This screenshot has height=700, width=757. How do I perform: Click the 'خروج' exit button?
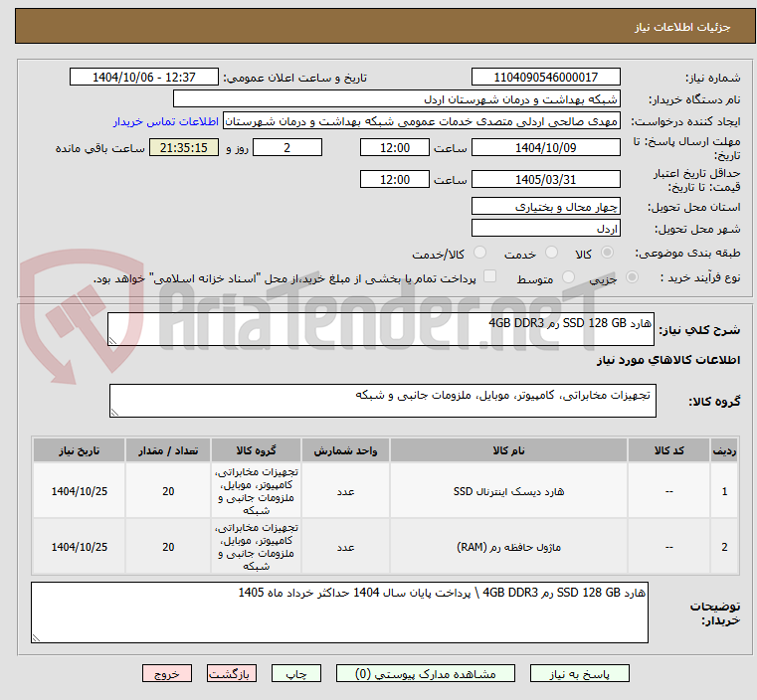point(167,673)
